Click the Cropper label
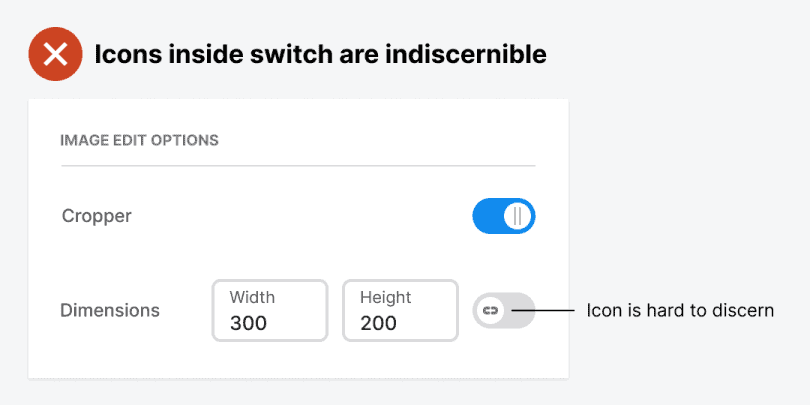Viewport: 810px width, 405px height. pos(96,216)
